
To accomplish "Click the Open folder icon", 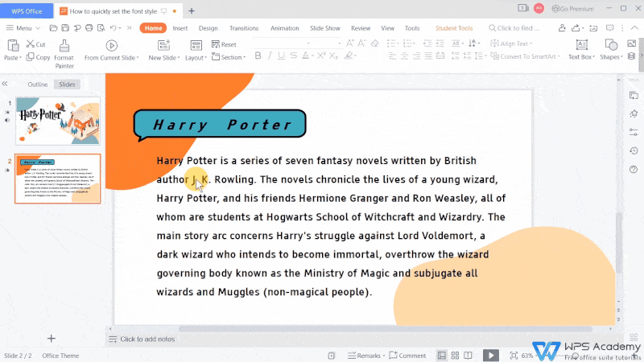I will click(53, 28).
